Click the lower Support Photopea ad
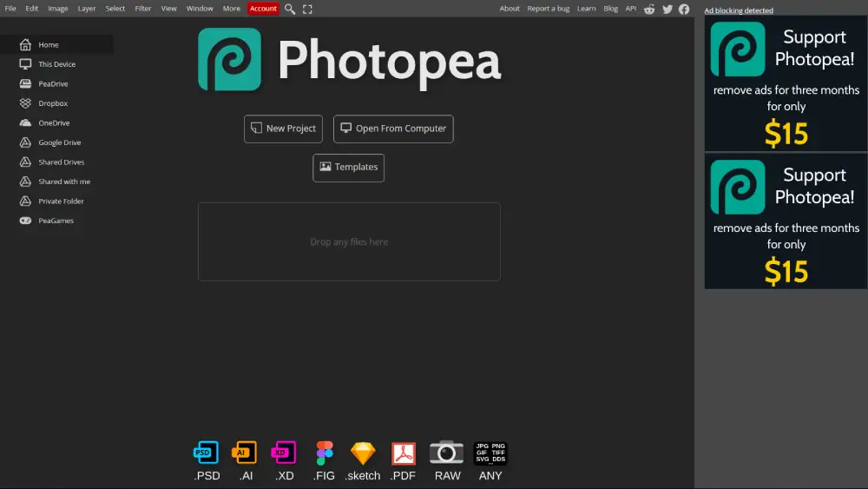868x489 pixels. coord(786,221)
